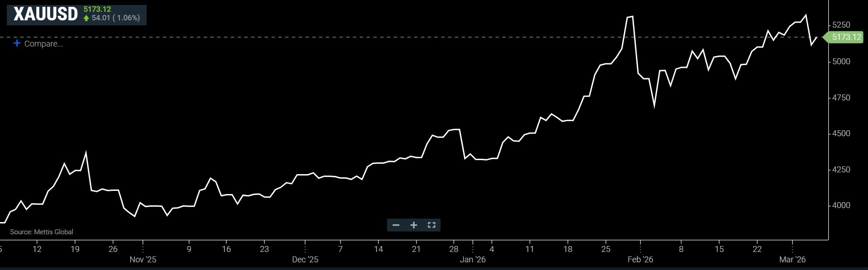The width and height of the screenshot is (868, 270).
Task: Select the Jan '26 time axis label
Action: 473,260
